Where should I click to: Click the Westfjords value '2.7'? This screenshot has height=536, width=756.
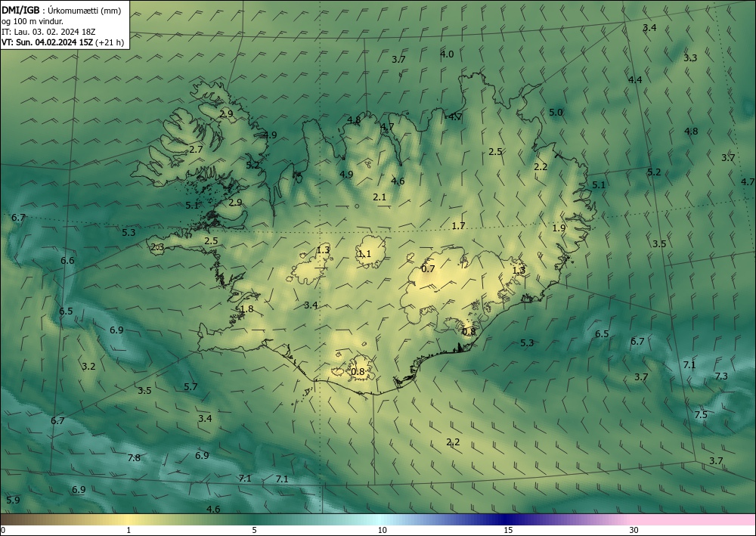tap(196, 150)
